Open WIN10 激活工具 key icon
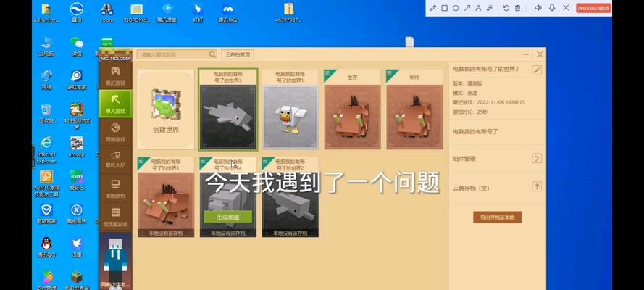Viewport: 644px width, 290px height. [46, 183]
